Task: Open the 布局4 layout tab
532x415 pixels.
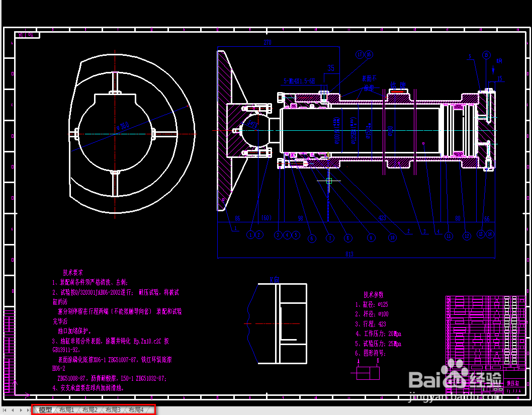Action: pos(136,410)
